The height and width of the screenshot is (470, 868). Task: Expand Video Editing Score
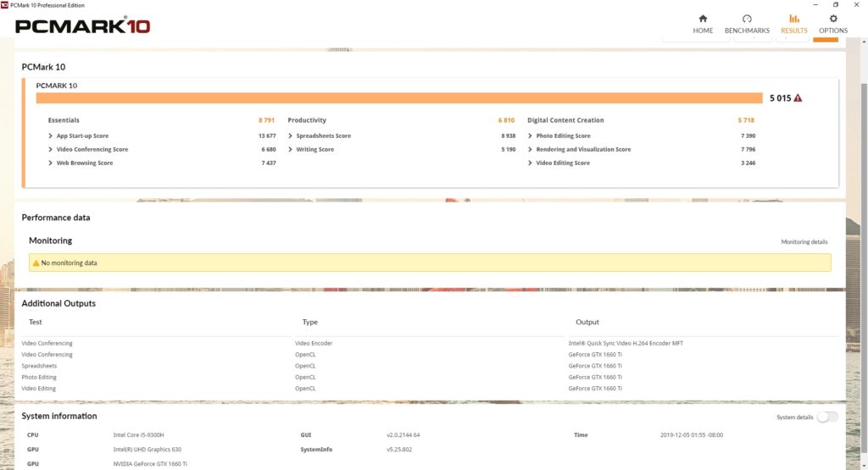[x=530, y=163]
